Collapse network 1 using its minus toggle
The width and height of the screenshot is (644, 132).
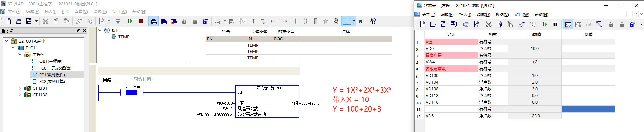coord(100,80)
